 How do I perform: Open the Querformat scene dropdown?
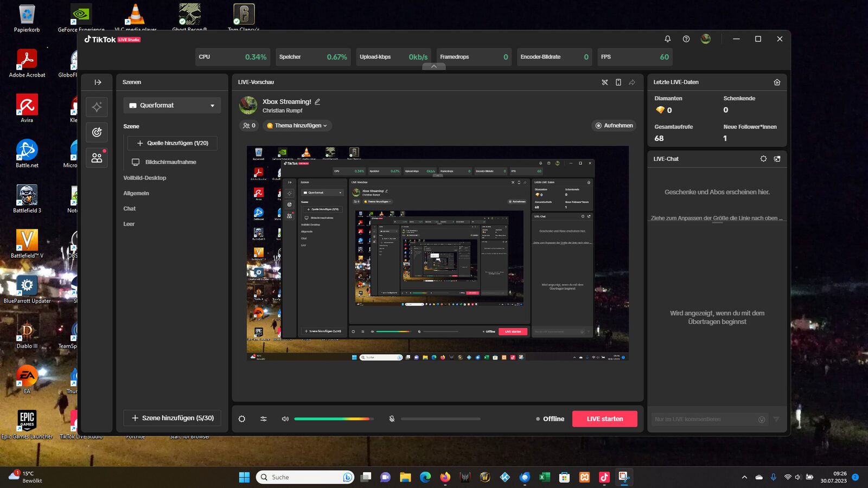point(171,105)
